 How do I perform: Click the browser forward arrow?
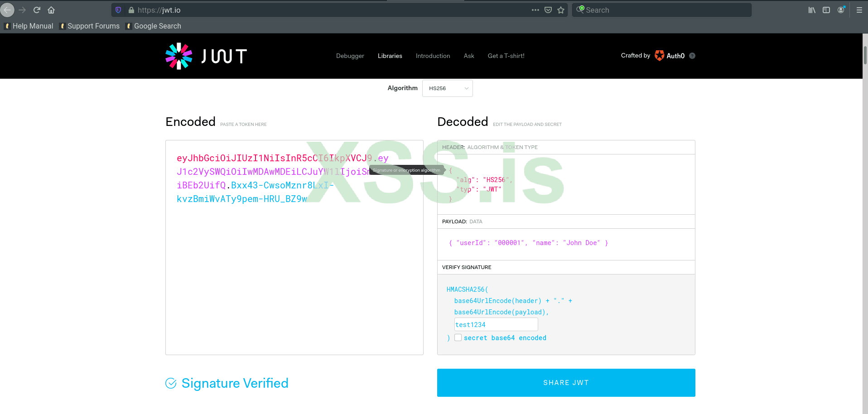pos(22,10)
